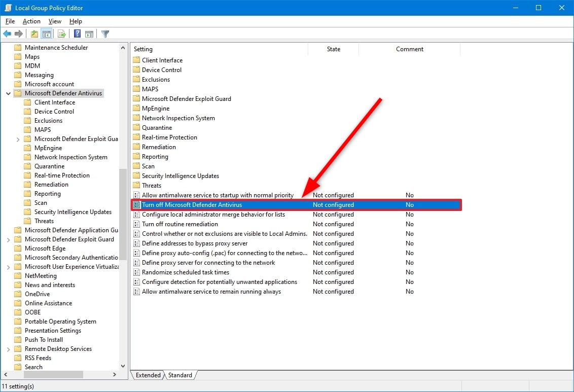Sort by the Comment column header

pos(409,49)
